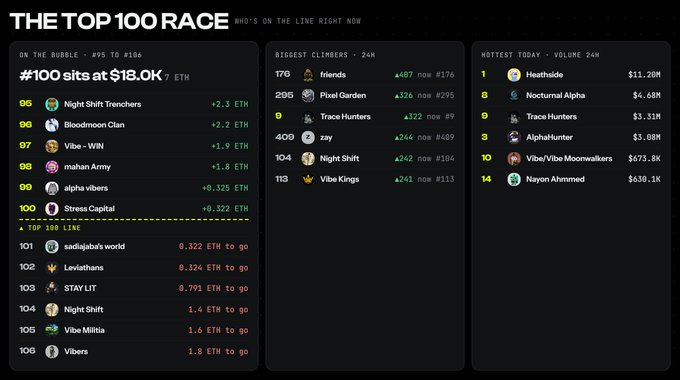Click the friends avatar in Biggest Climbers
This screenshot has width=680, height=380.
(308, 75)
